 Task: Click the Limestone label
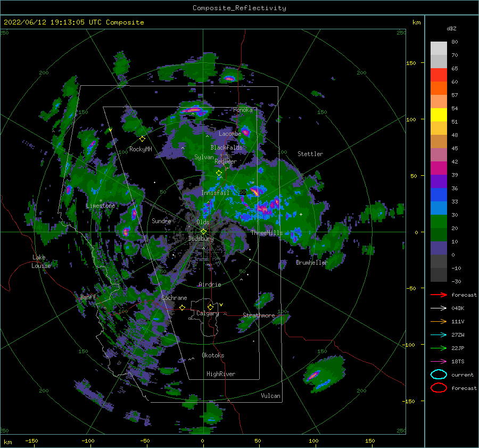(x=101, y=206)
